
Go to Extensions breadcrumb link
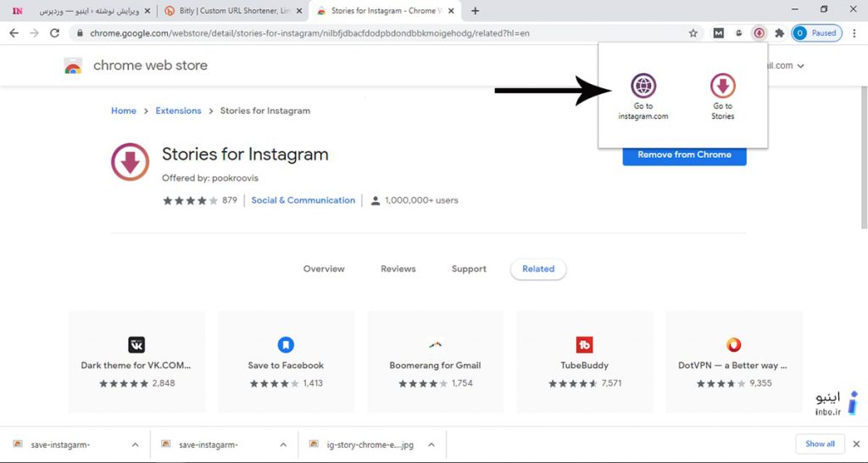(x=178, y=111)
